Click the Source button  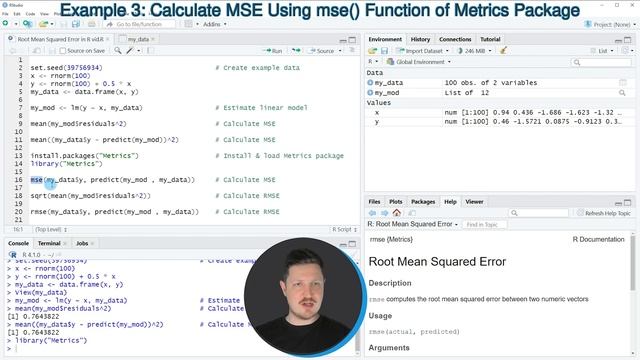pyautogui.click(x=322, y=51)
